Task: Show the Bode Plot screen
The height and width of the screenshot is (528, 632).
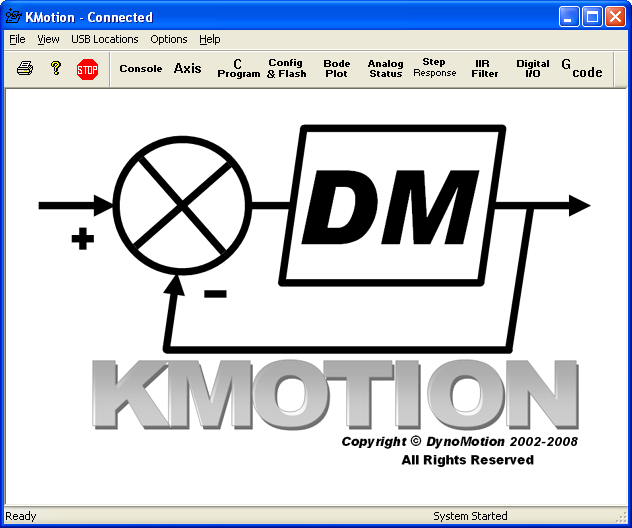Action: point(337,69)
